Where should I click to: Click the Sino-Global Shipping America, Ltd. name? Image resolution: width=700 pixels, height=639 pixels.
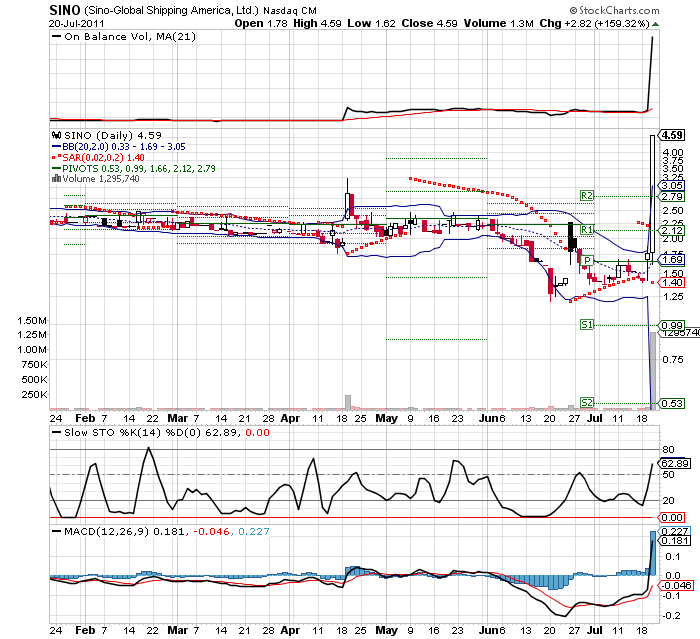171,10
